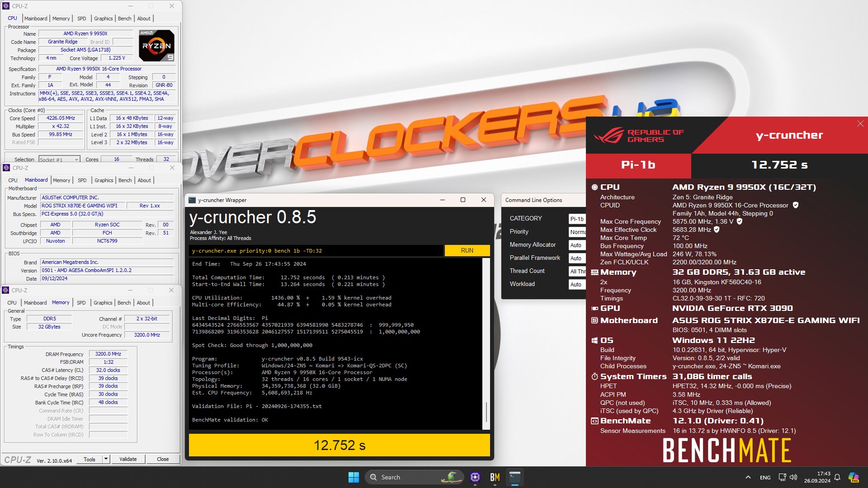
Task: Open the SPD tab in the bottom CPU-Z window
Action: (x=81, y=303)
